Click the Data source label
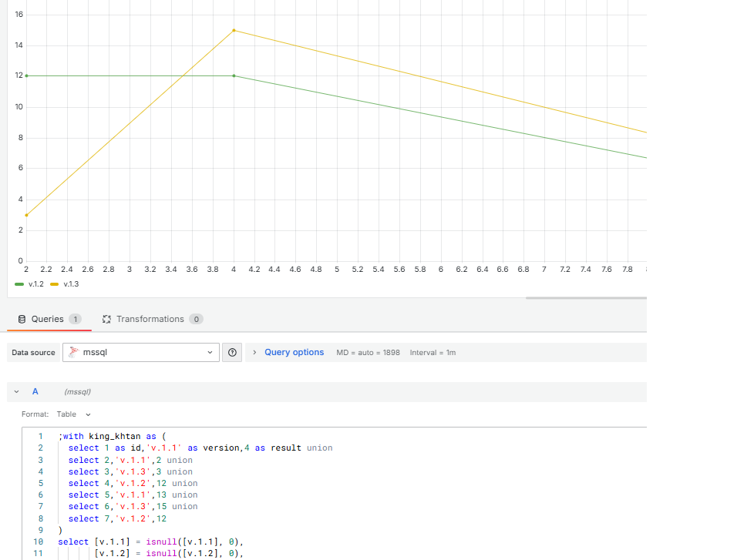This screenshot has width=754, height=560. point(33,353)
